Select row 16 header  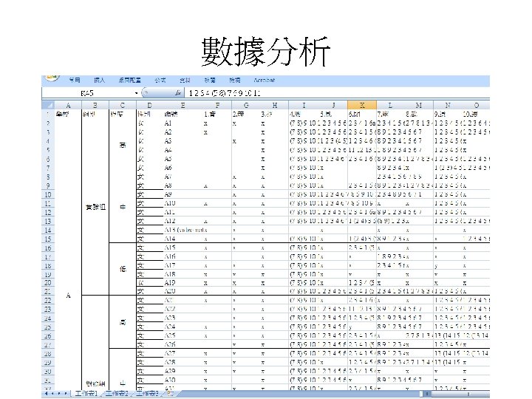48,248
